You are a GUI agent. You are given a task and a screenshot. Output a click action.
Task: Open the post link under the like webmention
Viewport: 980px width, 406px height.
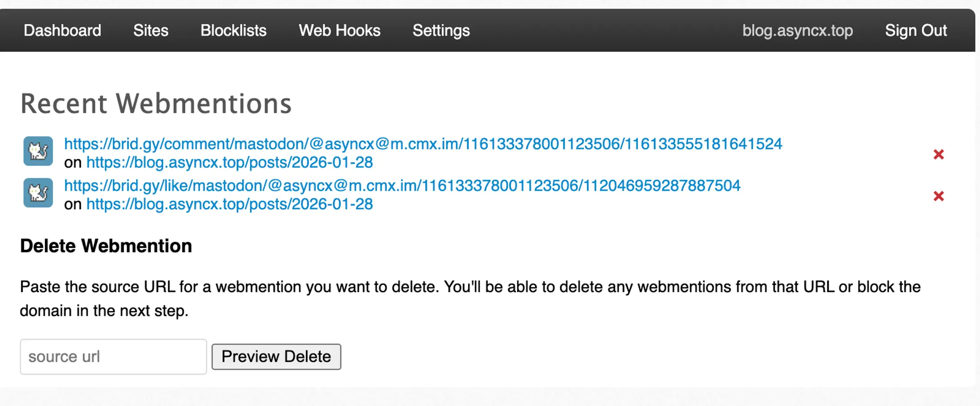[229, 204]
